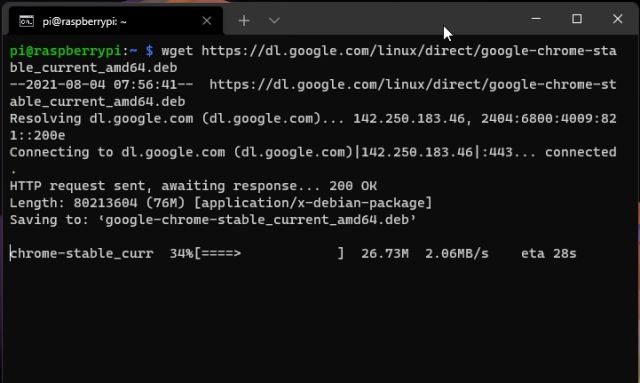Click the 2.06MB/s download speed
The width and height of the screenshot is (640, 383).
point(457,254)
